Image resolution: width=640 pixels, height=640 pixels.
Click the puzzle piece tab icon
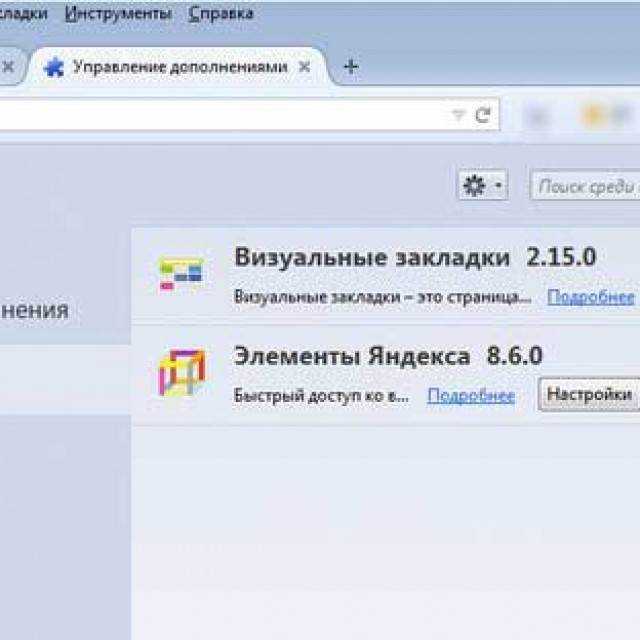[x=54, y=67]
